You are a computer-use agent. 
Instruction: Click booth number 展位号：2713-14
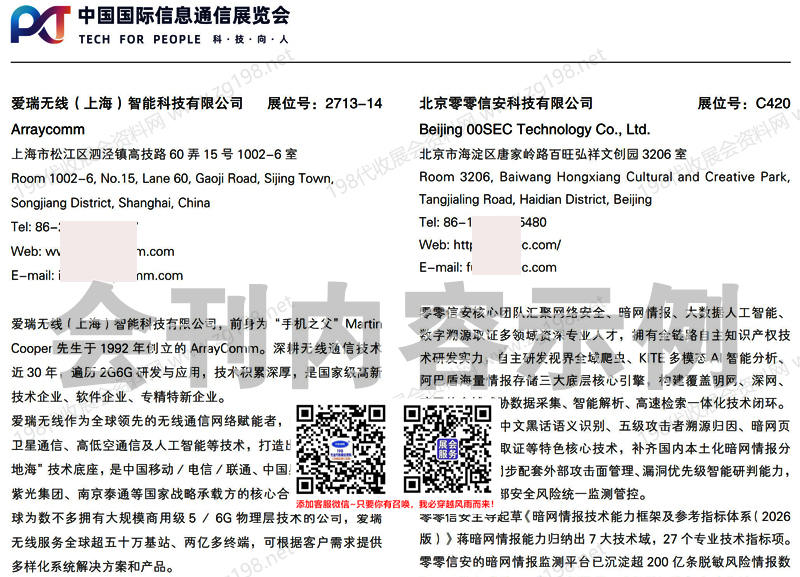324,103
